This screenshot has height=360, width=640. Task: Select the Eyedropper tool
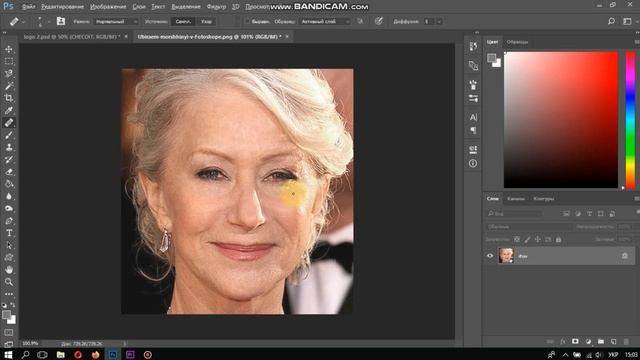(x=9, y=111)
